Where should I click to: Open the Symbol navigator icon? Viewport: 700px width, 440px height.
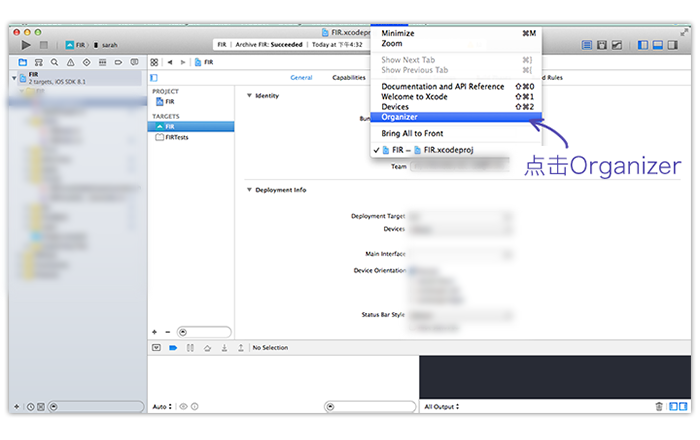[x=39, y=62]
